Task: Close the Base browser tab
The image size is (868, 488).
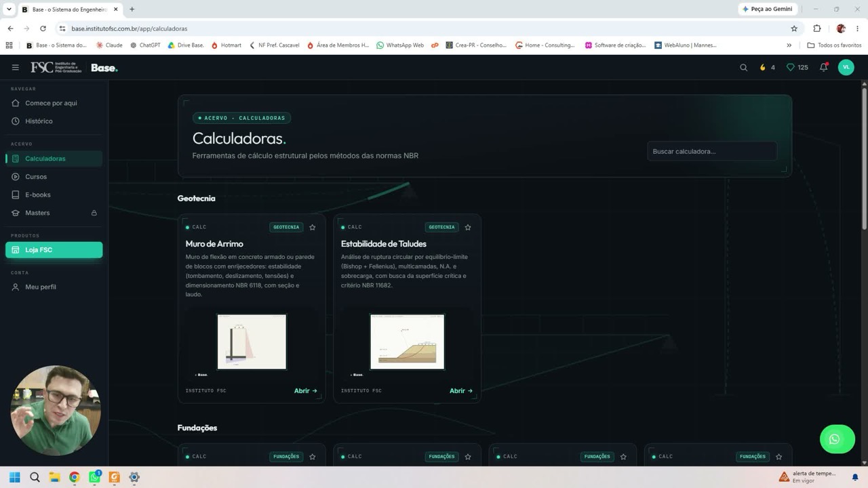Action: click(116, 9)
